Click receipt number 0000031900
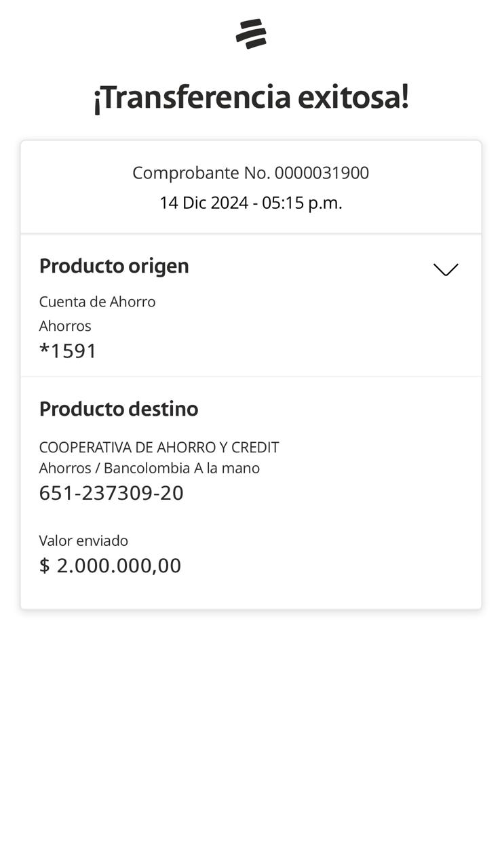Screen dimensions: 502x868 (322, 173)
